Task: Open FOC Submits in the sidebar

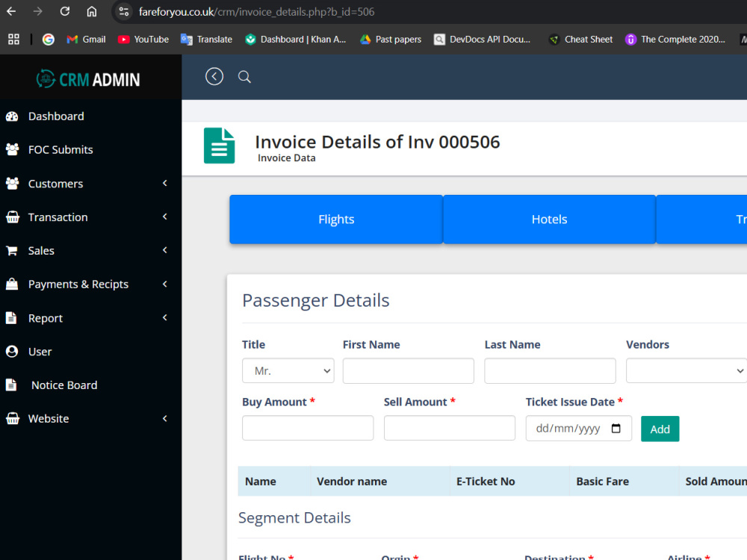Action: coord(61,149)
